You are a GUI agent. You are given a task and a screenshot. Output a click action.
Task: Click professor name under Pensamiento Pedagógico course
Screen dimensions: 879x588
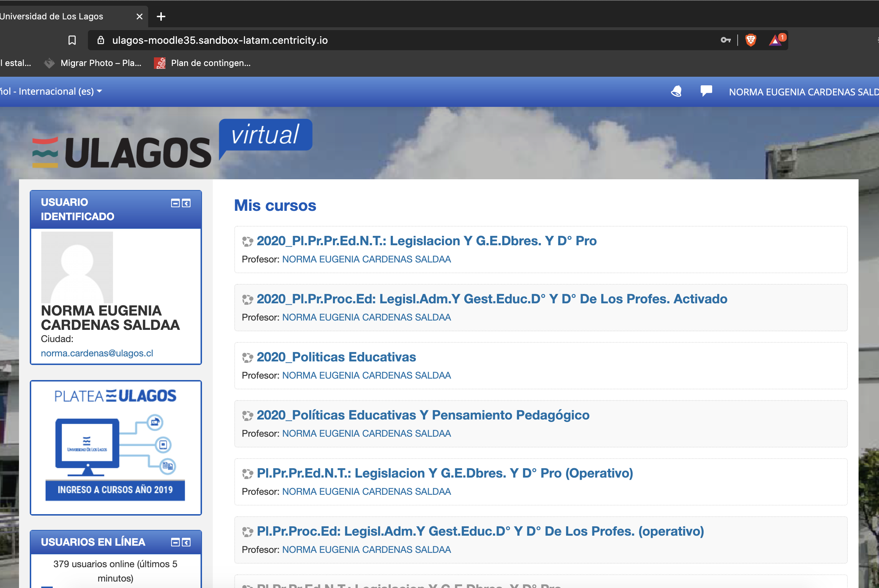(x=367, y=433)
